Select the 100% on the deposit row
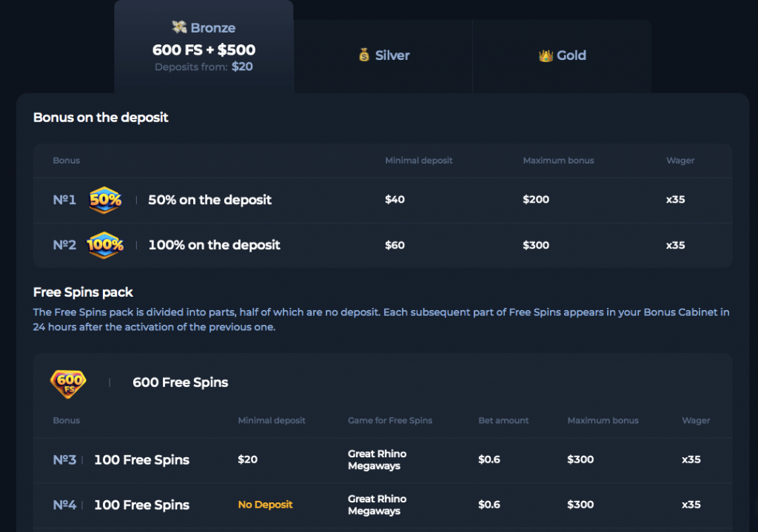 click(383, 246)
